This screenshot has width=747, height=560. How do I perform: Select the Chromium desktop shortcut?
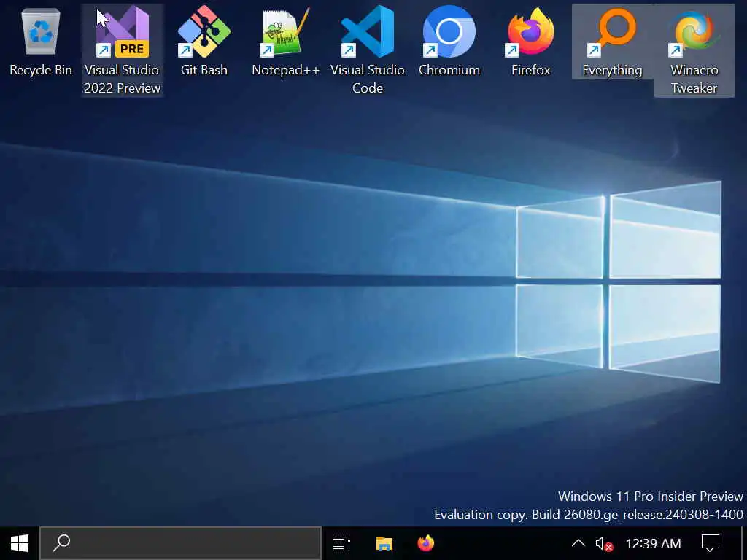pyautogui.click(x=449, y=42)
